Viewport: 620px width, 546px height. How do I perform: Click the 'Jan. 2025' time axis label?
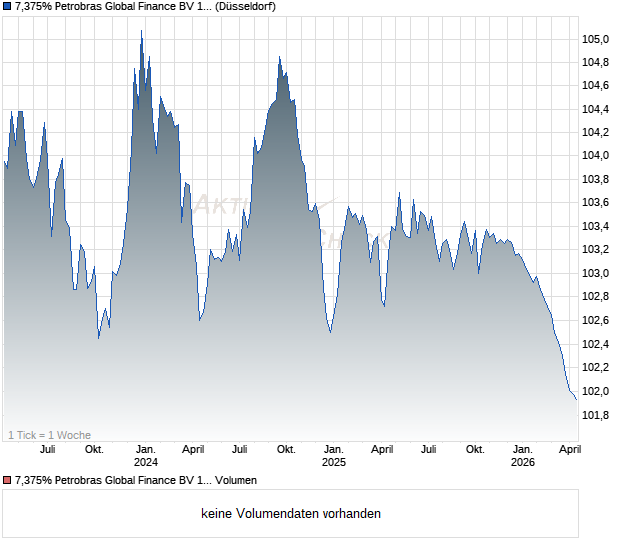(x=334, y=456)
